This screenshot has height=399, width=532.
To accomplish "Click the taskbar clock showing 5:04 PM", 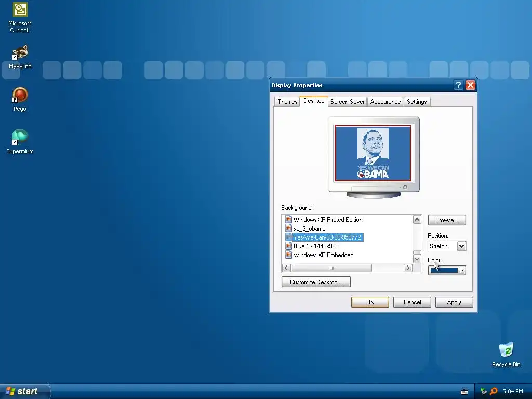I will (513, 391).
